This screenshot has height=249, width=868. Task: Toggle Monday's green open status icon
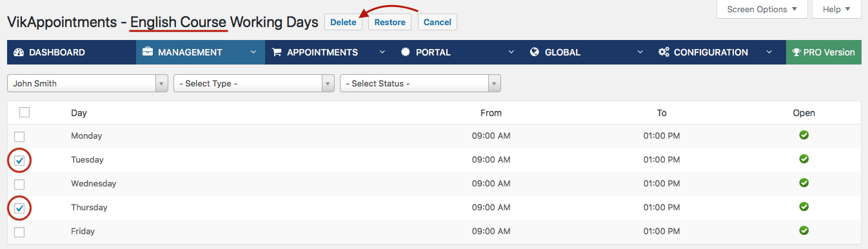tap(804, 135)
